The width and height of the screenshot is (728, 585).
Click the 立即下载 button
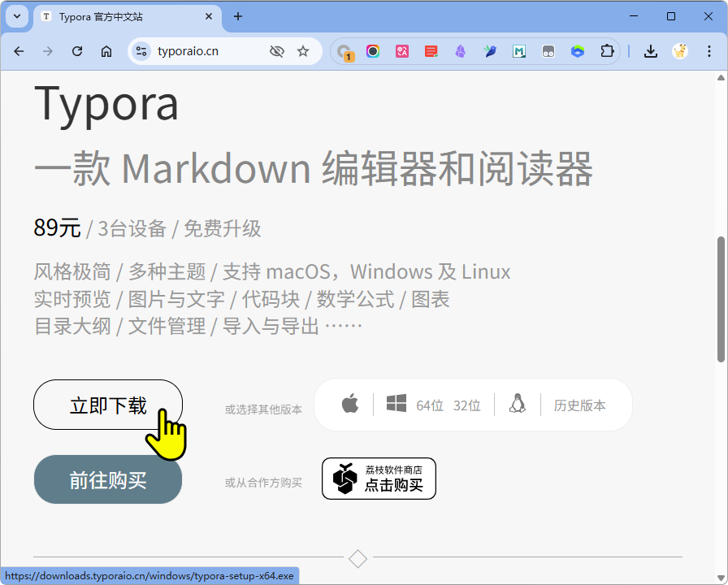pos(108,405)
